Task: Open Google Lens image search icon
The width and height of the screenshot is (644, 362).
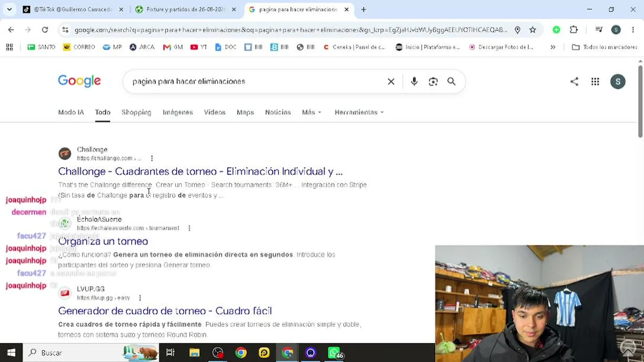Action: (433, 81)
